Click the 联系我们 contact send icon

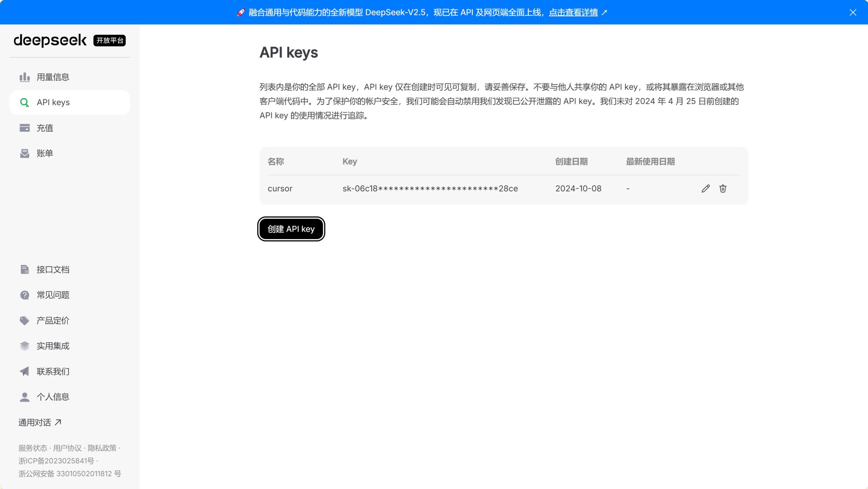pos(24,371)
